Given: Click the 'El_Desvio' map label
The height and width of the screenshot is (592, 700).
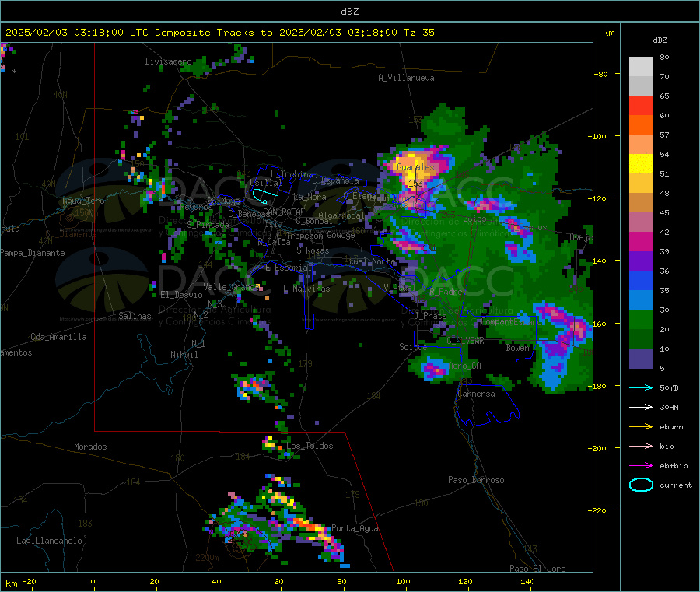Looking at the screenshot, I should 182,295.
